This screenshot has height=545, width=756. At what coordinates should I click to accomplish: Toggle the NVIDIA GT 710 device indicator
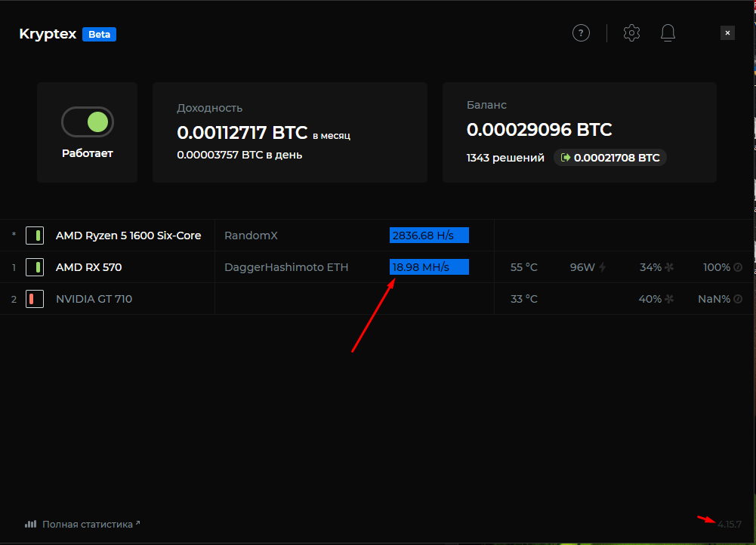(35, 299)
